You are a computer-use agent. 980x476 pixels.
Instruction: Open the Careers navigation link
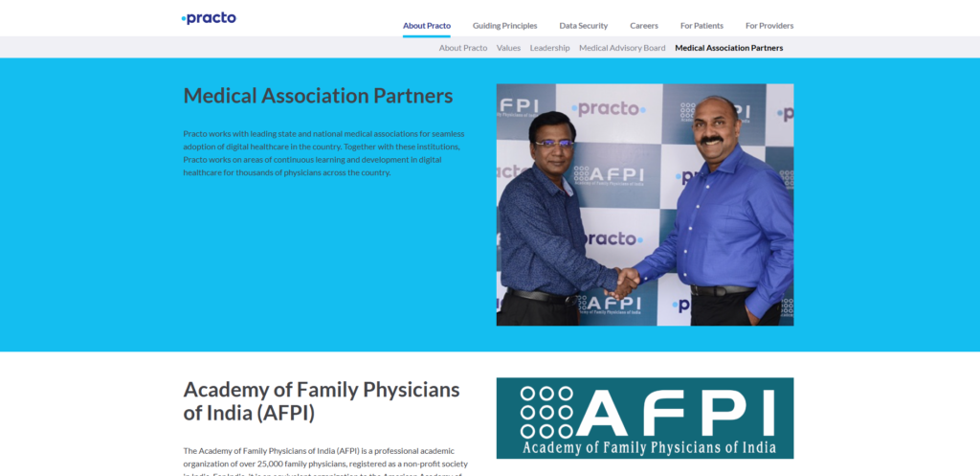click(x=644, y=26)
